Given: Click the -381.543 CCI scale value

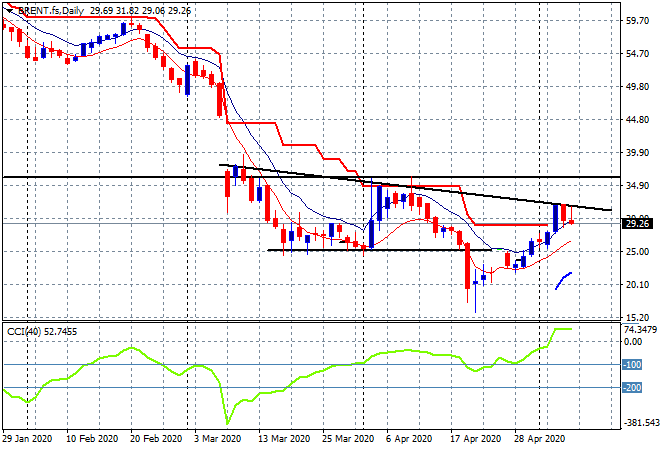Looking at the screenshot, I should pyautogui.click(x=642, y=423).
